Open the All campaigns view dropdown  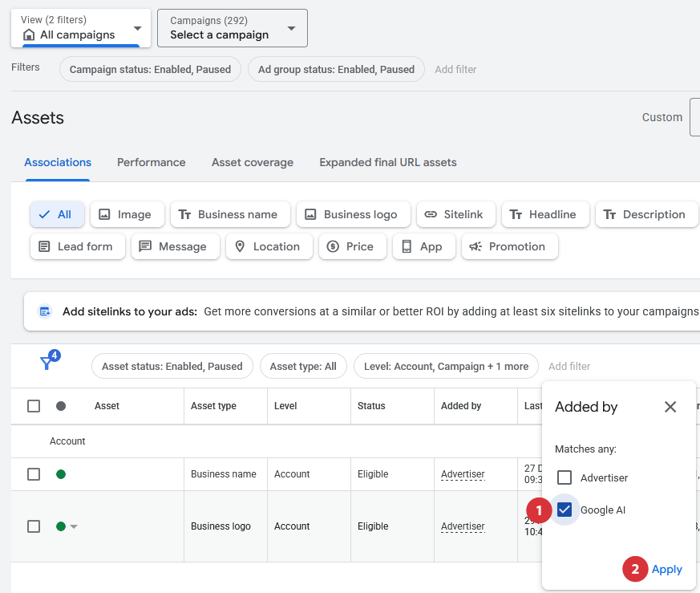tap(80, 28)
